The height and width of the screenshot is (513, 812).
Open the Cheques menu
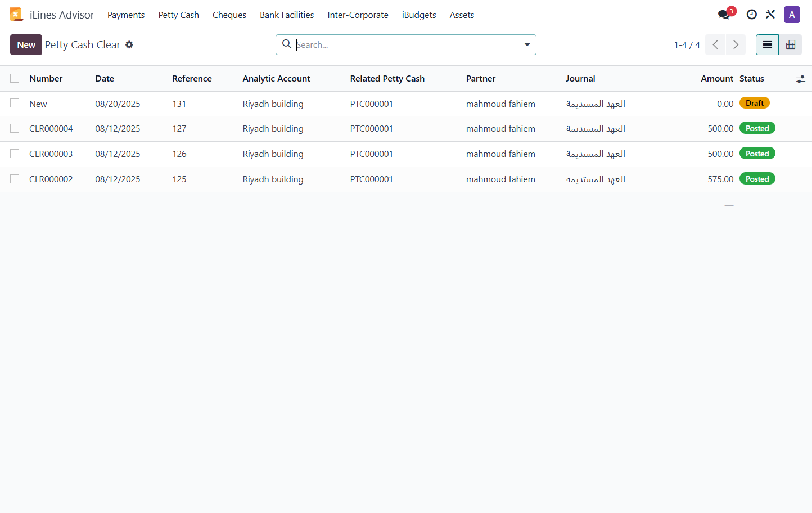coord(229,15)
